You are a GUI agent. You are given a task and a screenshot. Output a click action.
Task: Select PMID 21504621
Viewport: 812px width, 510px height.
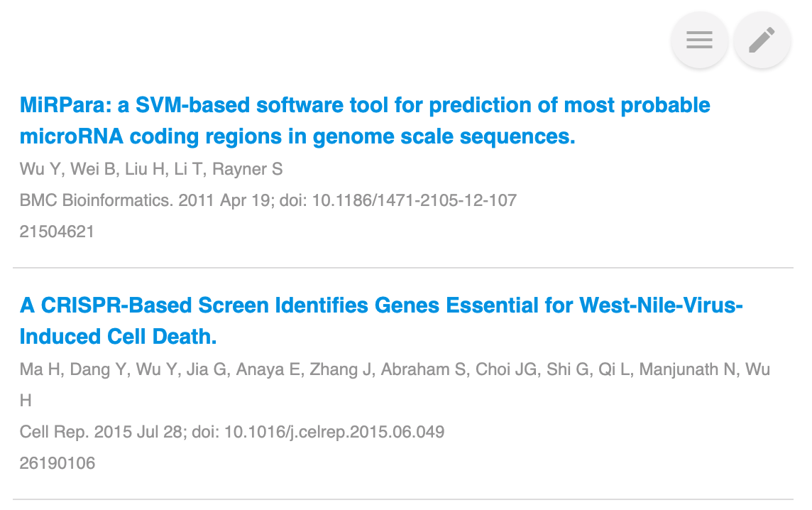click(x=57, y=231)
